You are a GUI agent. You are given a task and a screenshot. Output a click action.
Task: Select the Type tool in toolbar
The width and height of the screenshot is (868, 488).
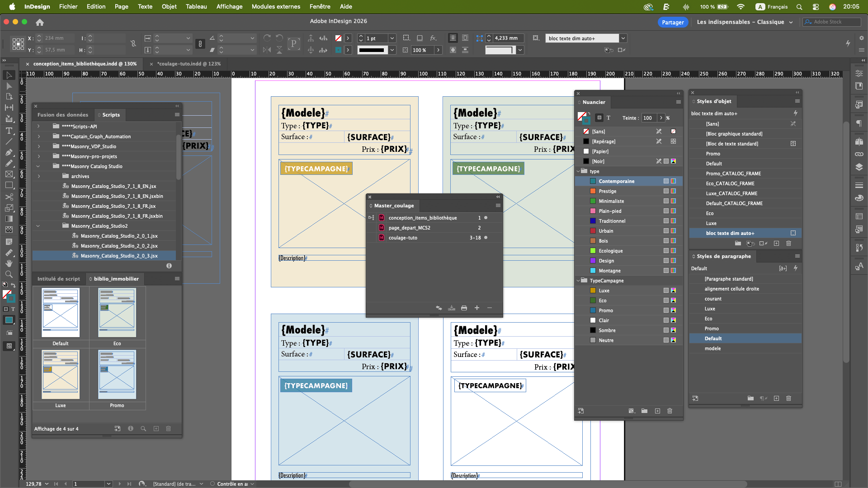[9, 131]
